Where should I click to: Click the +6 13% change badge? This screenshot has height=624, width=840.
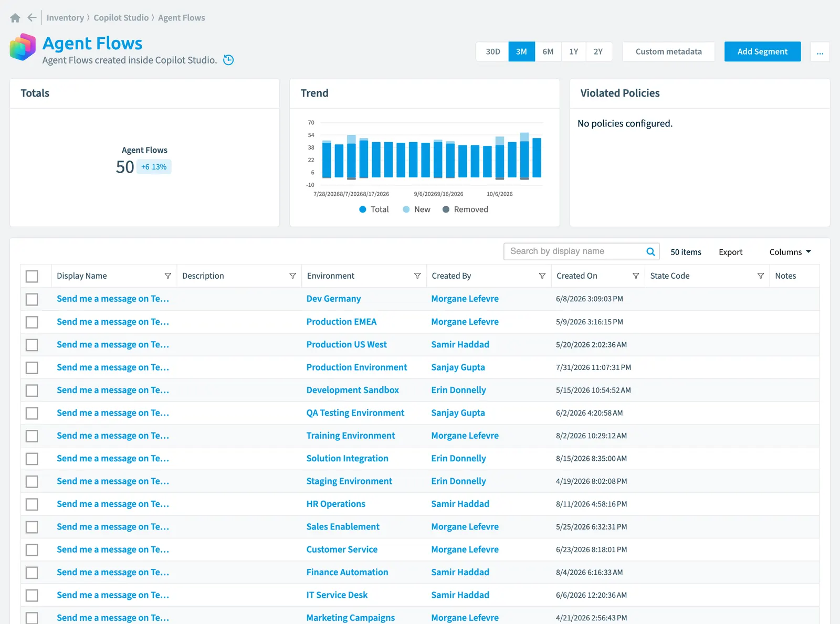(x=154, y=167)
